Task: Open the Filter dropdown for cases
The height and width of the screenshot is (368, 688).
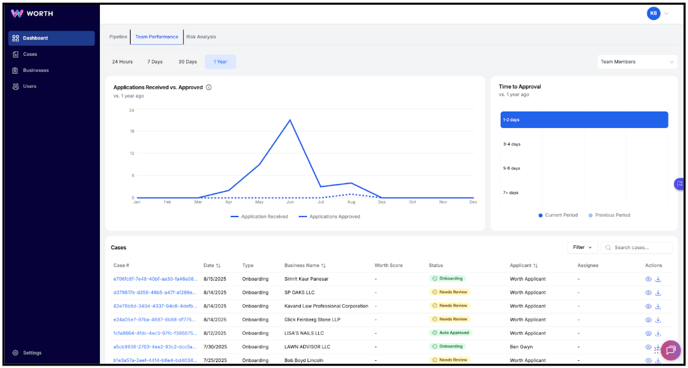Action: [x=582, y=247]
